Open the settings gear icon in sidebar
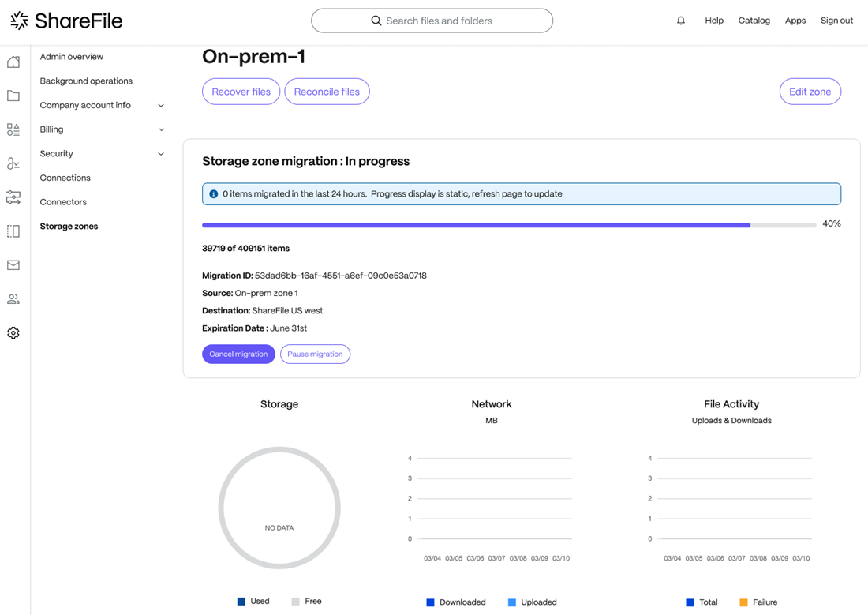Screen dimensions: 868x615 pos(13,333)
